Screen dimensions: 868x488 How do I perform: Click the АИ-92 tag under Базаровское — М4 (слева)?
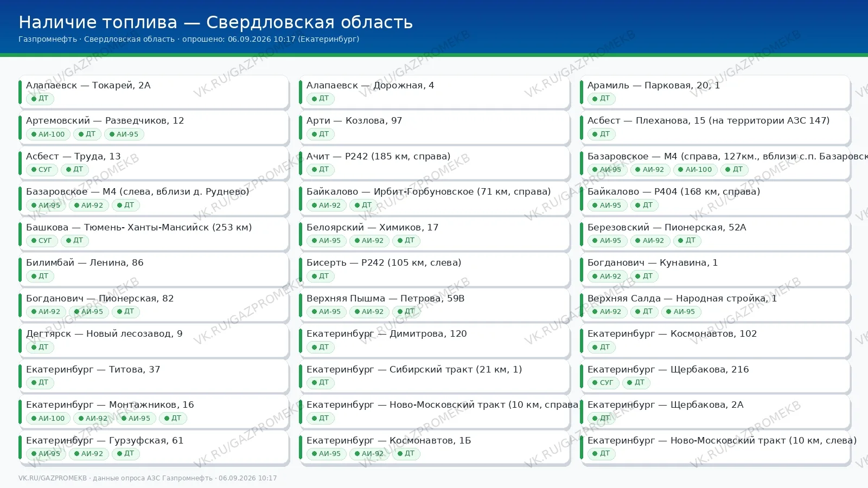point(89,205)
